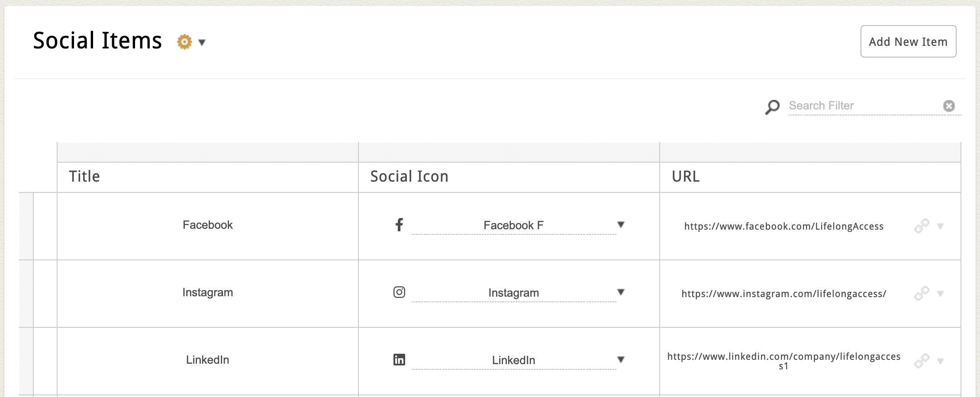
Task: Click the magnifying glass search icon
Action: tap(772, 107)
